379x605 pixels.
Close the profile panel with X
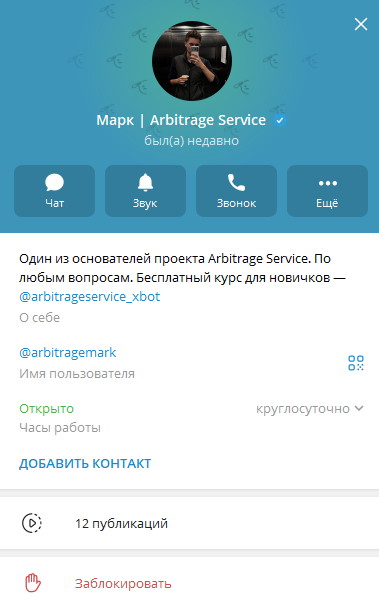point(361,24)
